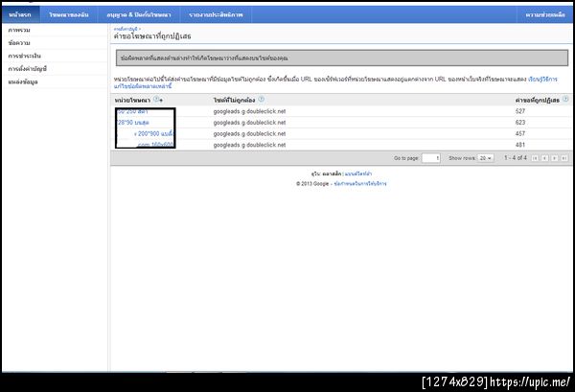The height and width of the screenshot is (392, 575).
Task: Click the rejected requests value 623
Action: click(520, 122)
